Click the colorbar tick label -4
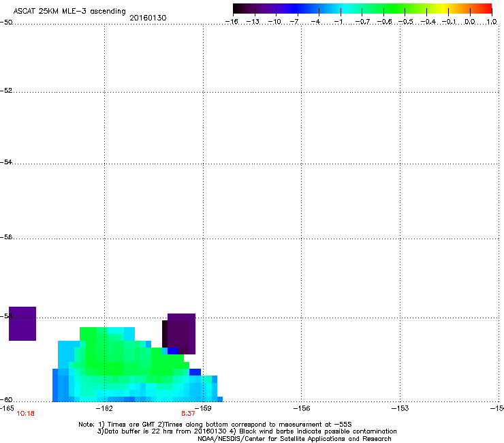This screenshot has width=504, height=443. [x=315, y=22]
